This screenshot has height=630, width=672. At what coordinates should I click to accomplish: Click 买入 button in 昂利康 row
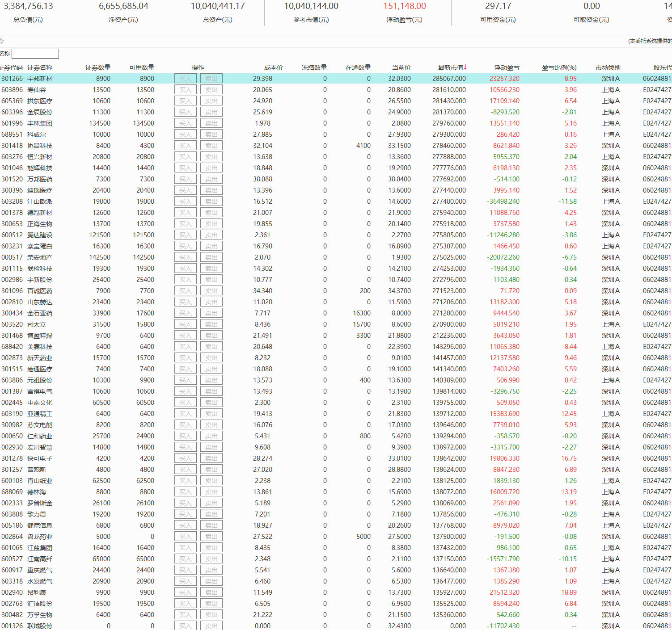pos(185,592)
